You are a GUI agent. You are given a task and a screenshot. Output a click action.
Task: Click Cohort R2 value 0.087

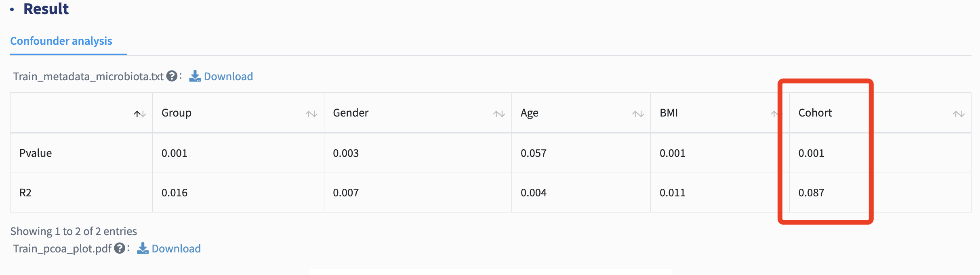811,193
